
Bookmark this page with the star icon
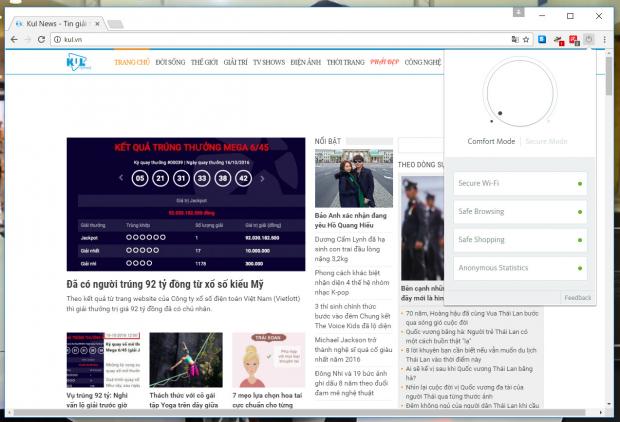coord(527,39)
